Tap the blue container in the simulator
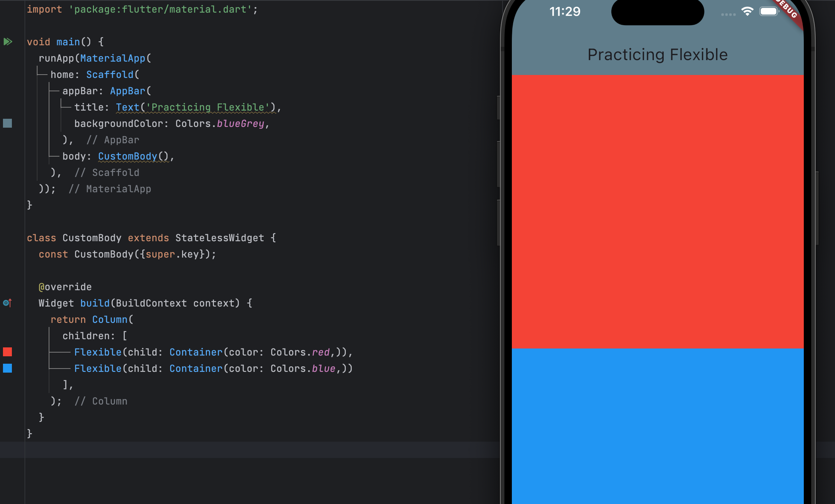This screenshot has height=504, width=835. (x=657, y=427)
